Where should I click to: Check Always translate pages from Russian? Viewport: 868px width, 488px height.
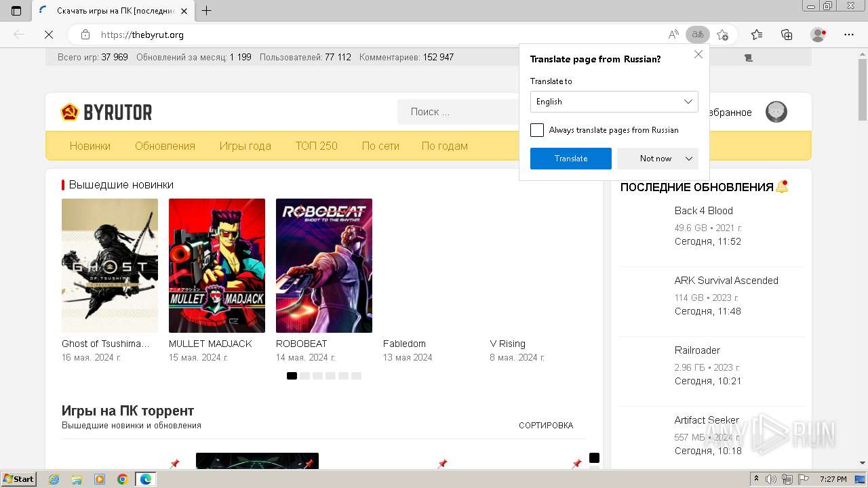coord(537,130)
